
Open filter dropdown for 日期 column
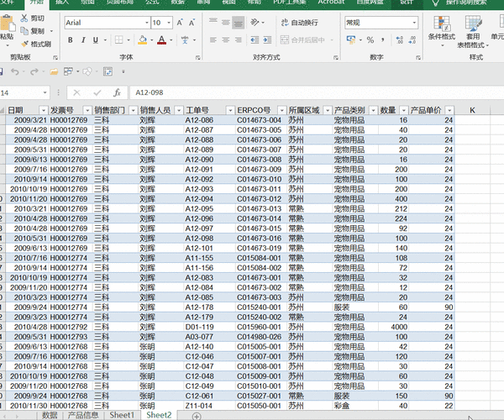43,111
